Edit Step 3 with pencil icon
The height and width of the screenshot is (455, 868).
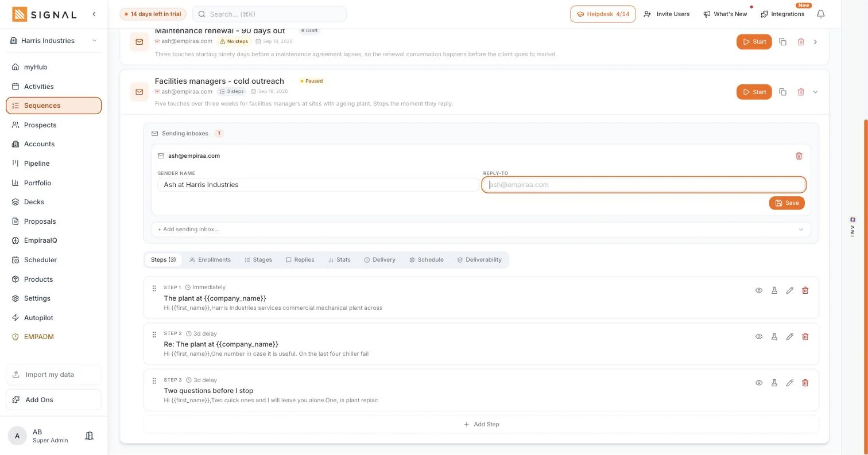pyautogui.click(x=790, y=383)
